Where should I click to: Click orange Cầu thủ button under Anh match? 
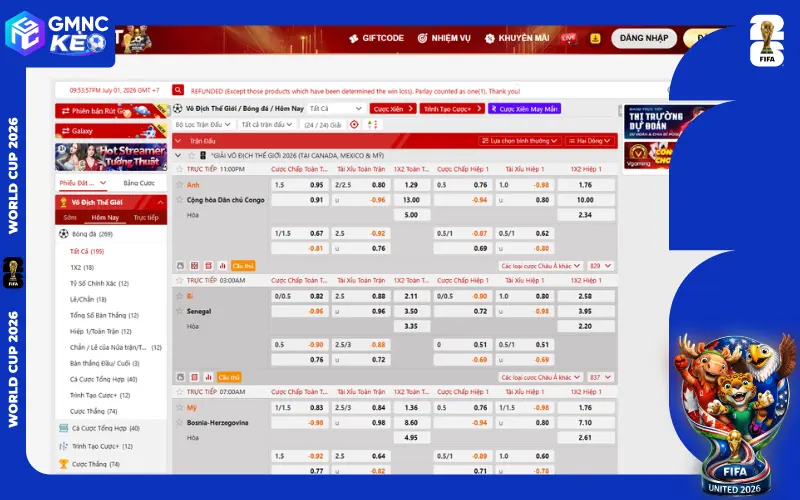click(243, 266)
